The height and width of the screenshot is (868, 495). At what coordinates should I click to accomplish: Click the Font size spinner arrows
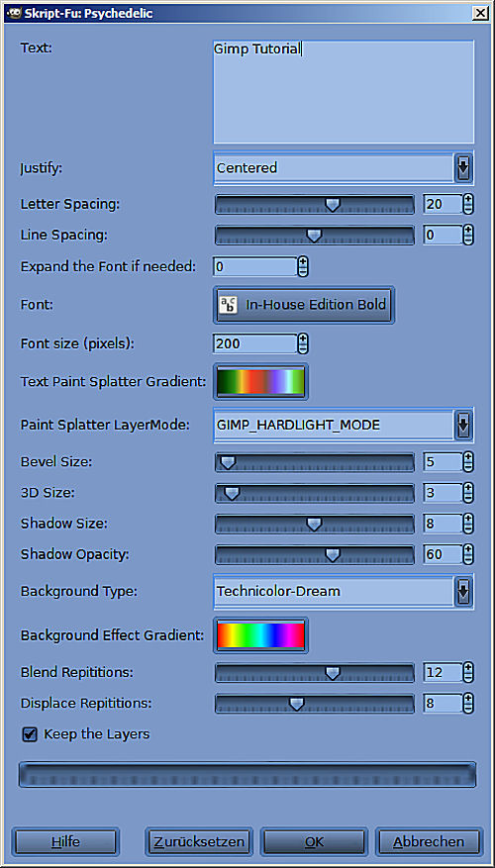303,343
